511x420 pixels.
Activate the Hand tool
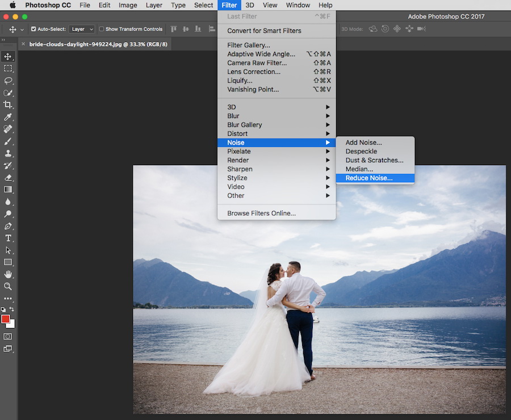click(x=8, y=274)
